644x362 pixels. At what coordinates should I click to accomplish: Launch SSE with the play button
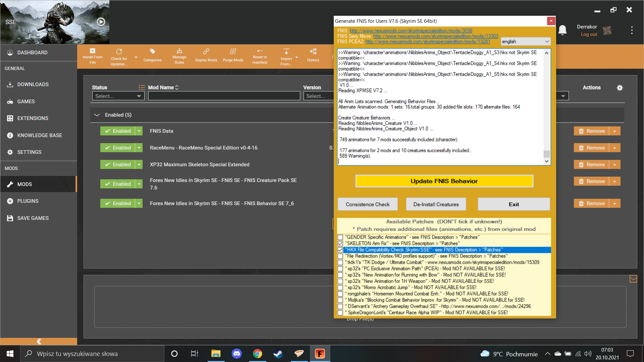101,22
